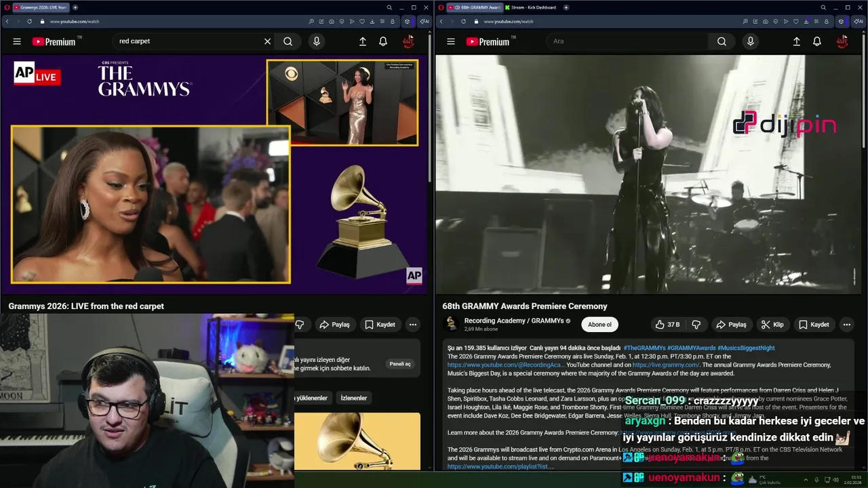868x488 pixels.
Task: Go back in right browser window
Action: tap(441, 21)
